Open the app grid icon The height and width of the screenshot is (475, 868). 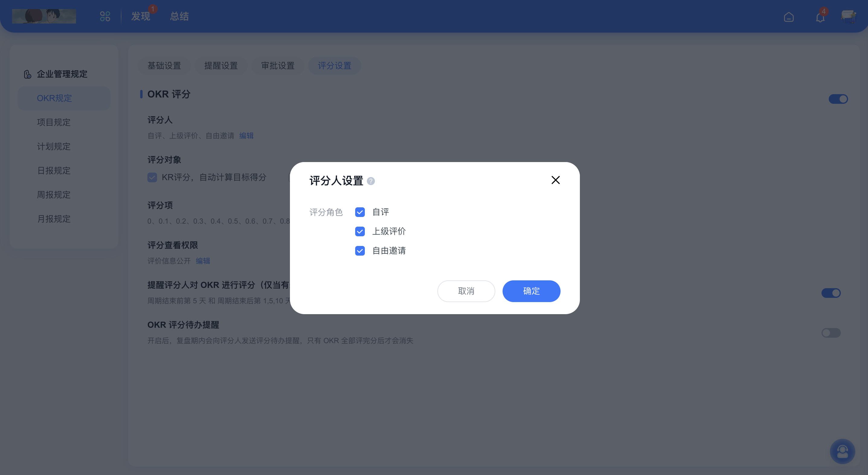pyautogui.click(x=105, y=17)
